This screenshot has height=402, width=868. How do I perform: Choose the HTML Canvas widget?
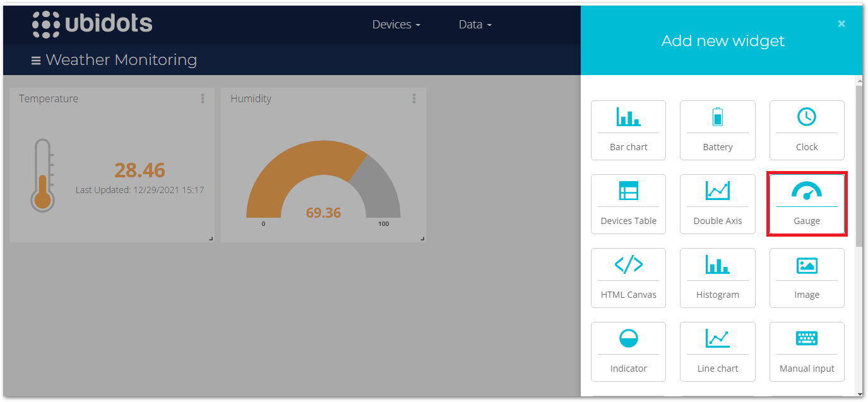[628, 278]
